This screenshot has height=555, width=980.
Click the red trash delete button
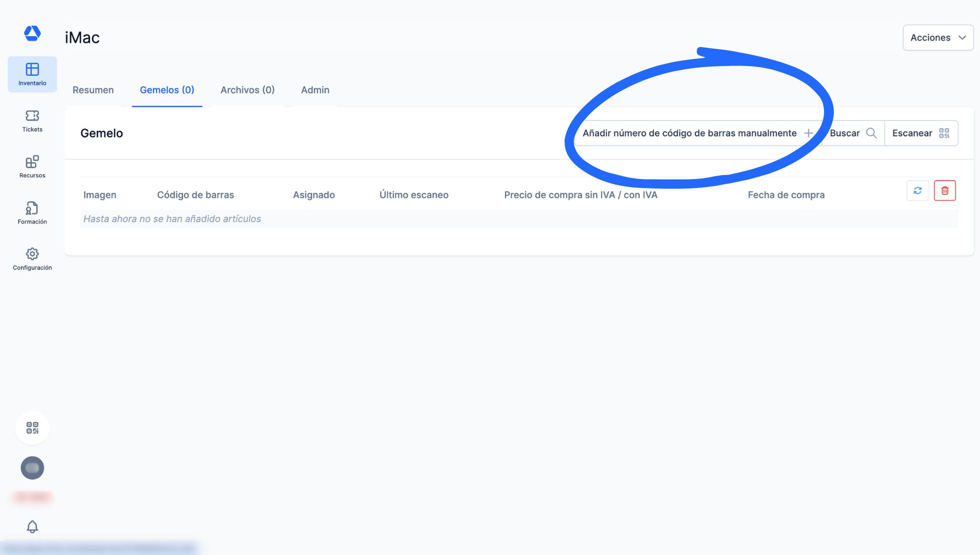[x=945, y=190]
